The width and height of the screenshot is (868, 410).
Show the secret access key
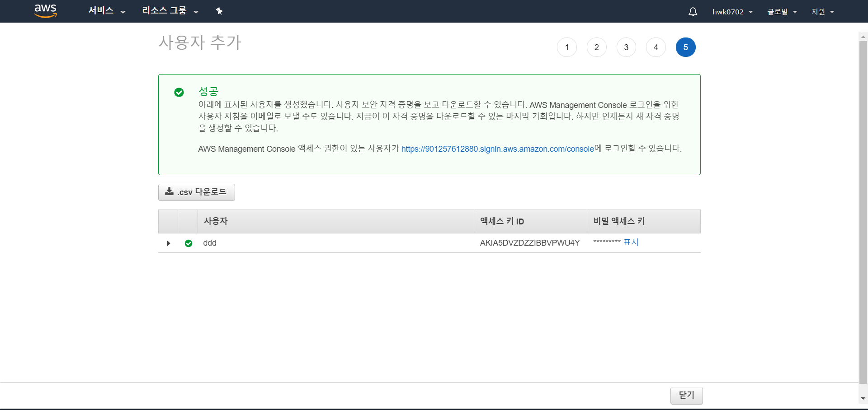point(631,242)
